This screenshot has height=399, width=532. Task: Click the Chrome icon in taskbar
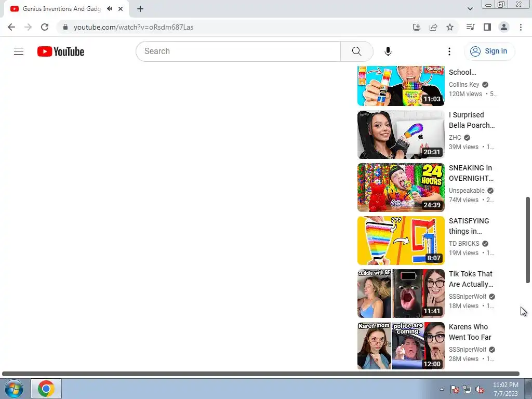click(x=46, y=389)
